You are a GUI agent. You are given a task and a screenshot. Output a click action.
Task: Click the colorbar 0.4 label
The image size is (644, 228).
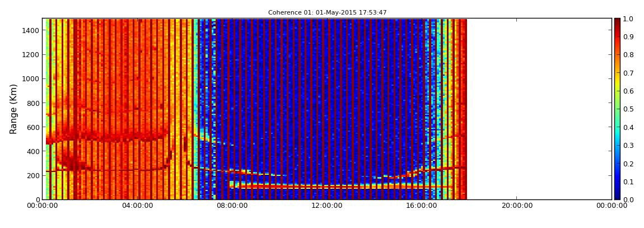(628, 127)
